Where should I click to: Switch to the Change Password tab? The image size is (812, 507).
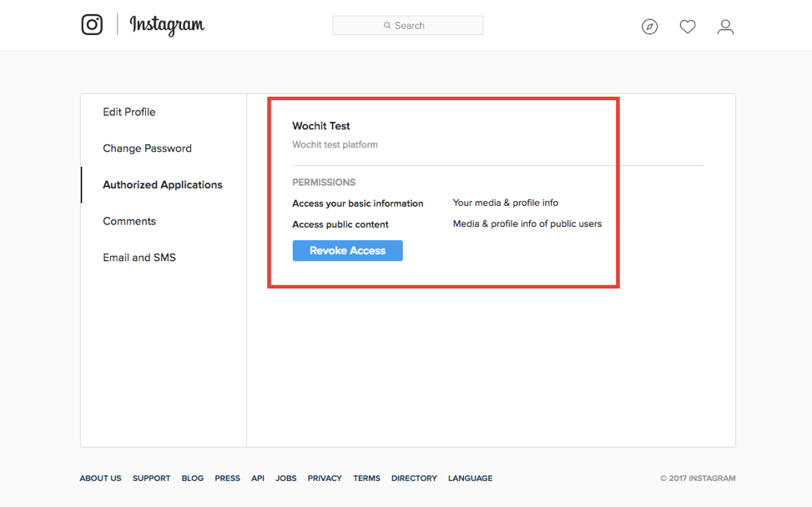(x=147, y=148)
